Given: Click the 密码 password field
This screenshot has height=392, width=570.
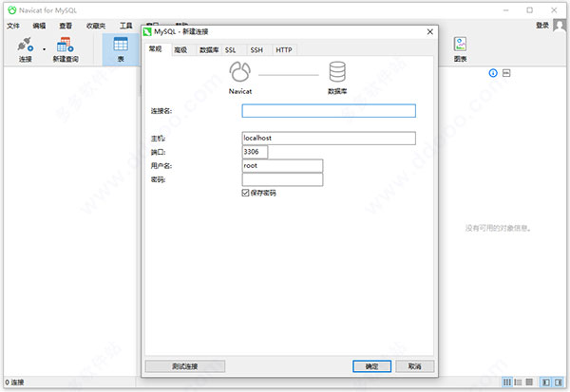Looking at the screenshot, I should click(x=282, y=179).
